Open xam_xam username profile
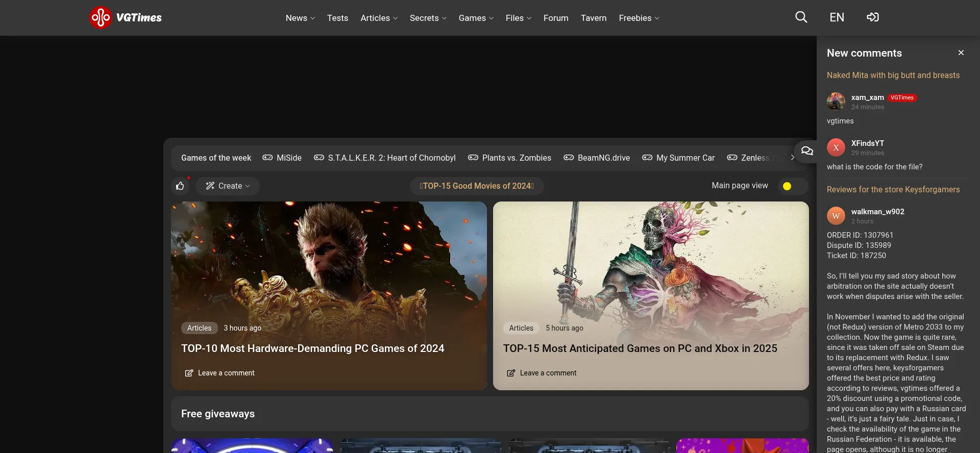The height and width of the screenshot is (453, 980). pos(867,97)
